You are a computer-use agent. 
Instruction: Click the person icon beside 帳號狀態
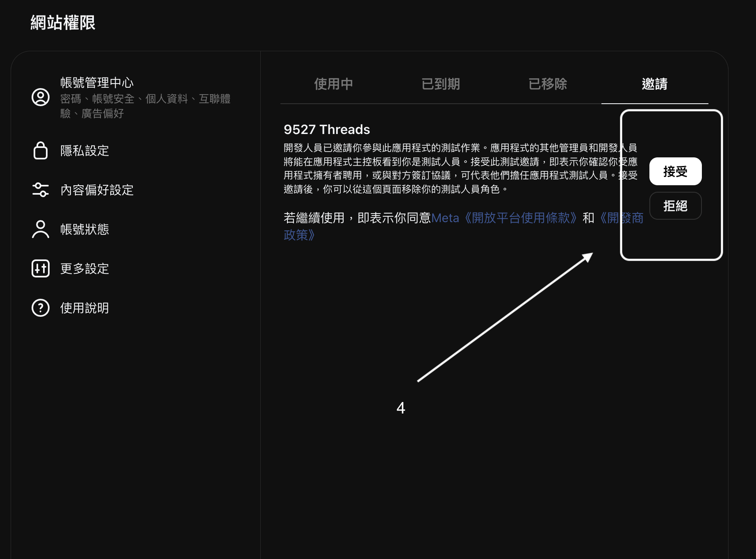(x=41, y=229)
